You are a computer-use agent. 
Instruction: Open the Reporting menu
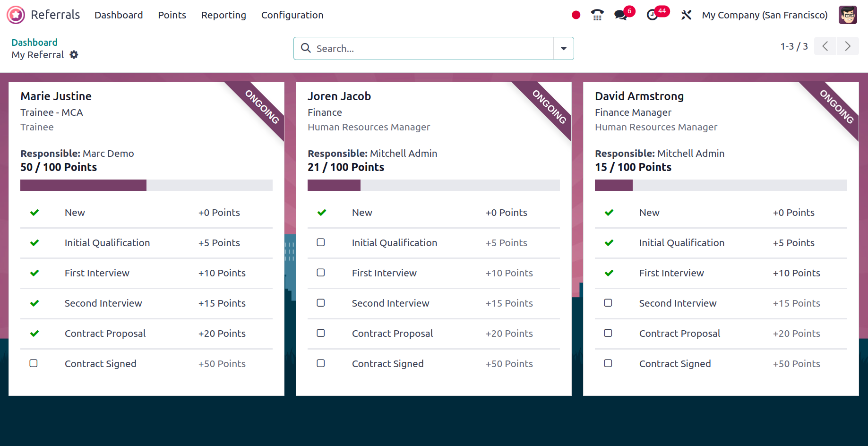[223, 15]
